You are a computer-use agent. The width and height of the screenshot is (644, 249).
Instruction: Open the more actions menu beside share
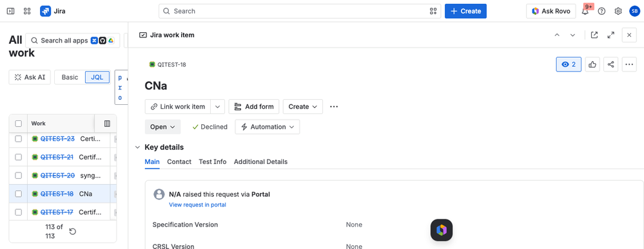tap(629, 64)
